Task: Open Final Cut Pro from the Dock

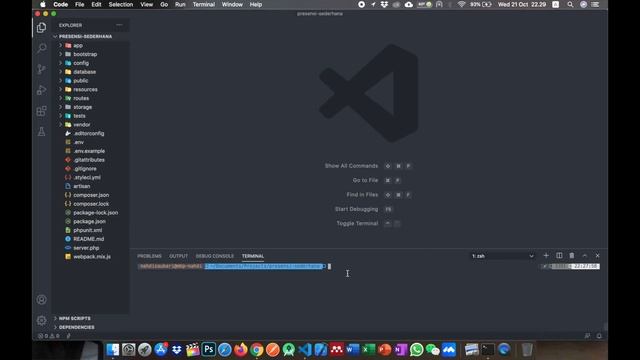Action: pos(193,349)
